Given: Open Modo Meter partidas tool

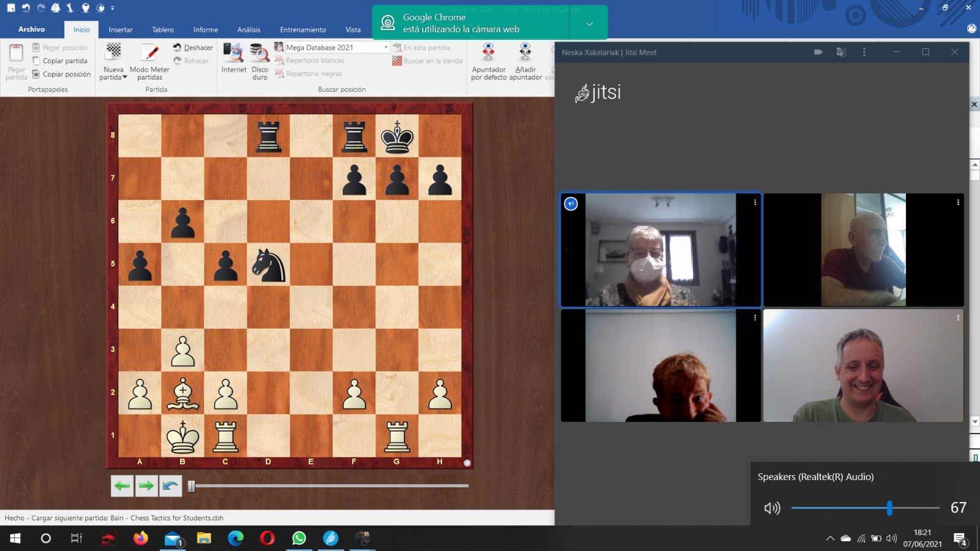Looking at the screenshot, I should [149, 53].
